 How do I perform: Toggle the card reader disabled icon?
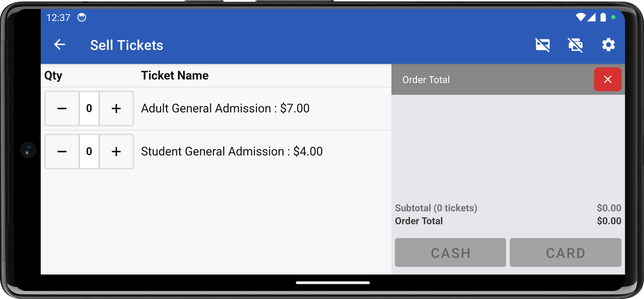(x=543, y=45)
